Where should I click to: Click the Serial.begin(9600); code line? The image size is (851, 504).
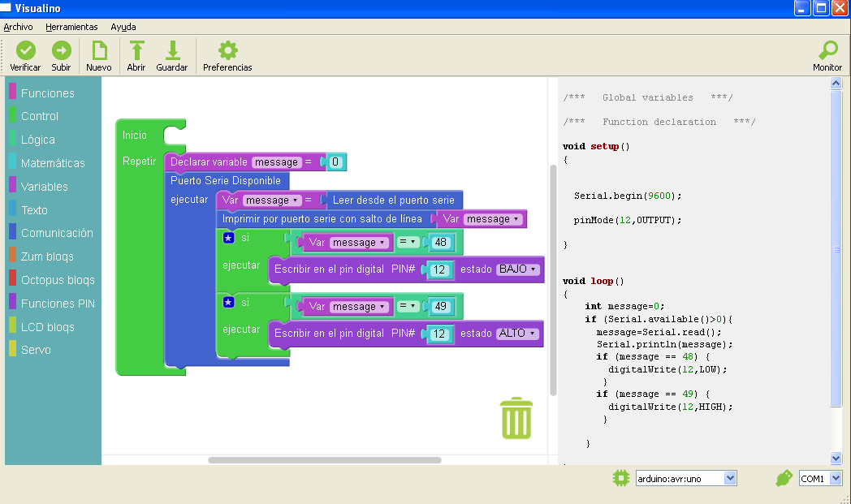628,196
